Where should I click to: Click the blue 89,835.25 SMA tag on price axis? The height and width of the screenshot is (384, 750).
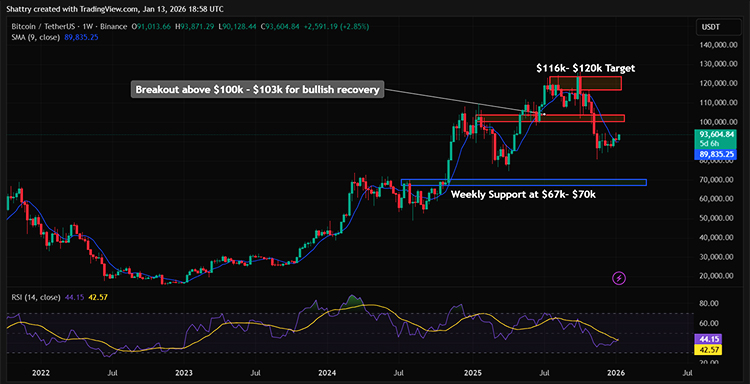716,154
